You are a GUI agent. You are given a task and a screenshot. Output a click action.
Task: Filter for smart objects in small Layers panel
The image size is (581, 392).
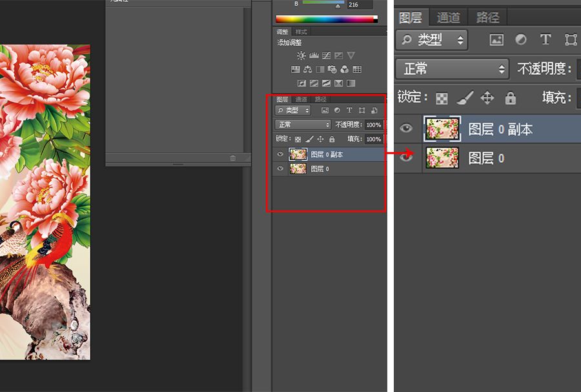(x=374, y=110)
